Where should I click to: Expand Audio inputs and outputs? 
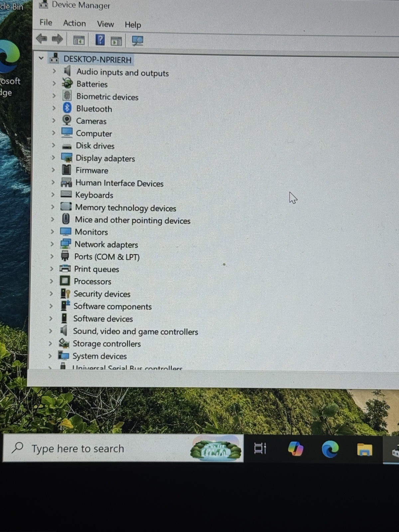pyautogui.click(x=54, y=71)
